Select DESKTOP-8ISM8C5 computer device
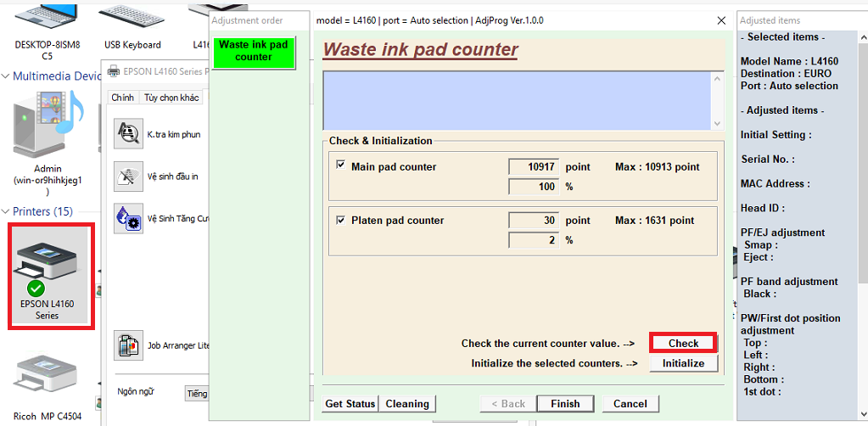 (x=47, y=33)
